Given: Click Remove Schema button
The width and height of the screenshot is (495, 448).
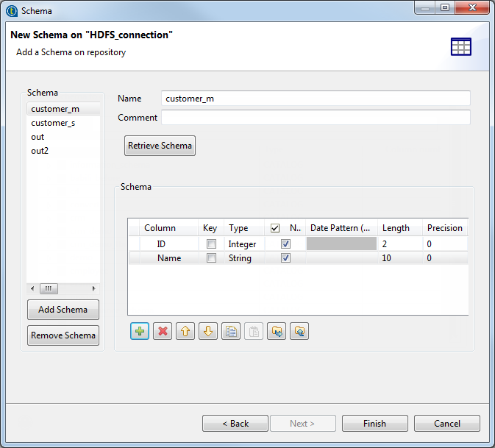Looking at the screenshot, I should (63, 335).
